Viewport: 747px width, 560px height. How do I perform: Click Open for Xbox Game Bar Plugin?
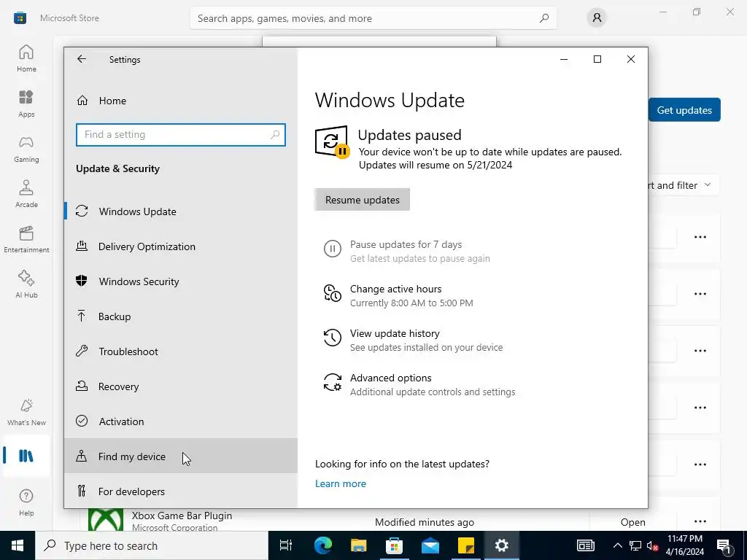pos(632,522)
